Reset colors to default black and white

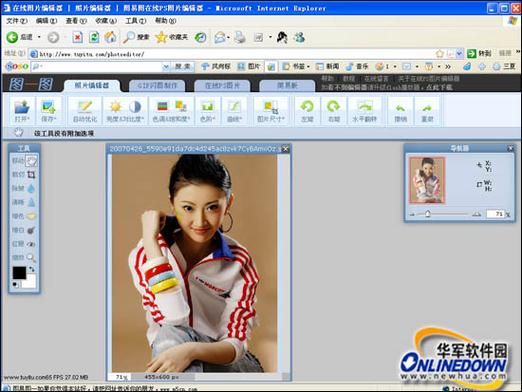16,284
